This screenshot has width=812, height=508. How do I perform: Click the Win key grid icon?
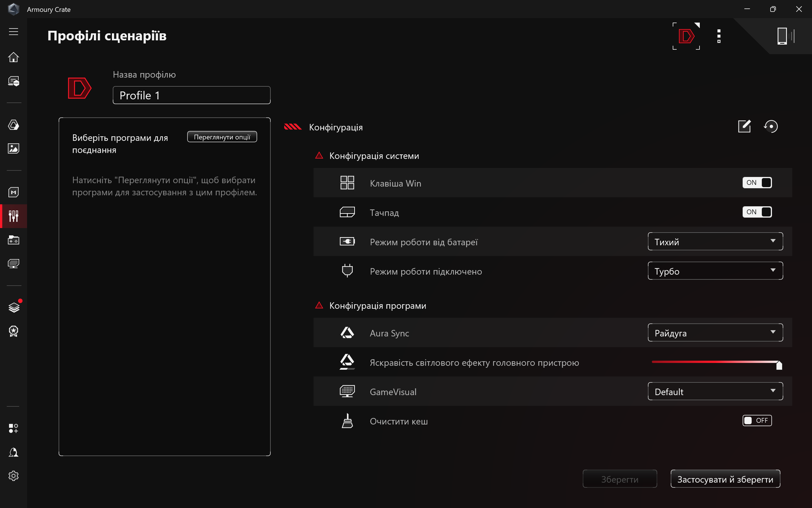pyautogui.click(x=347, y=183)
